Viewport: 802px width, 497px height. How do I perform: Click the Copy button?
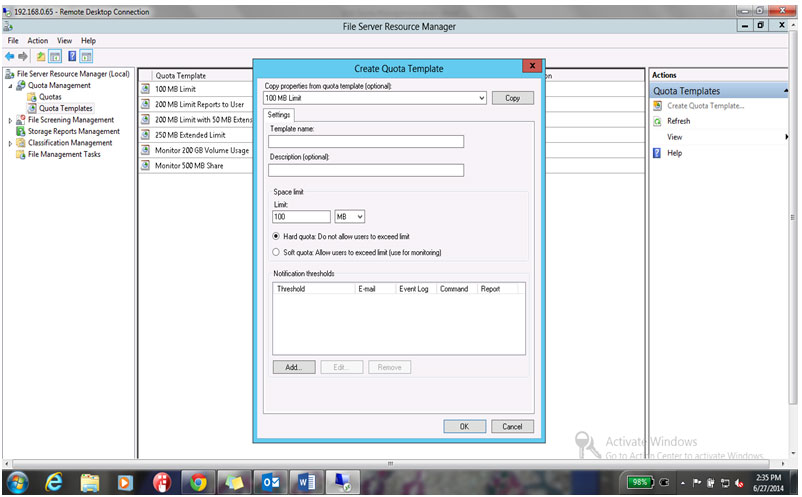tap(513, 98)
